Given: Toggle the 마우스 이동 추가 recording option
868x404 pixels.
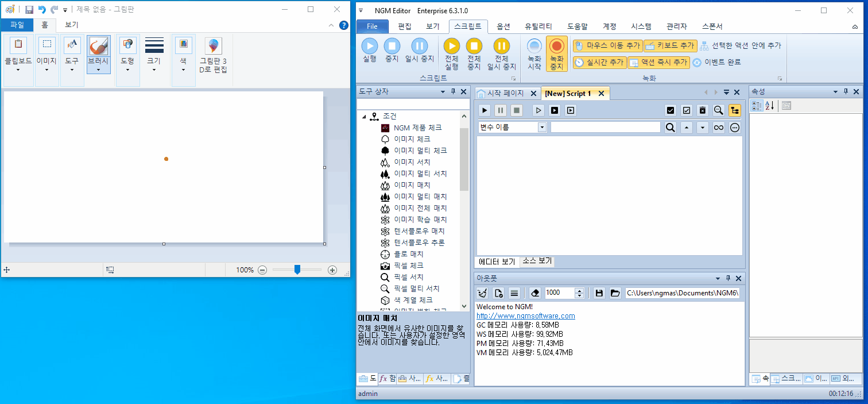Looking at the screenshot, I should (607, 45).
